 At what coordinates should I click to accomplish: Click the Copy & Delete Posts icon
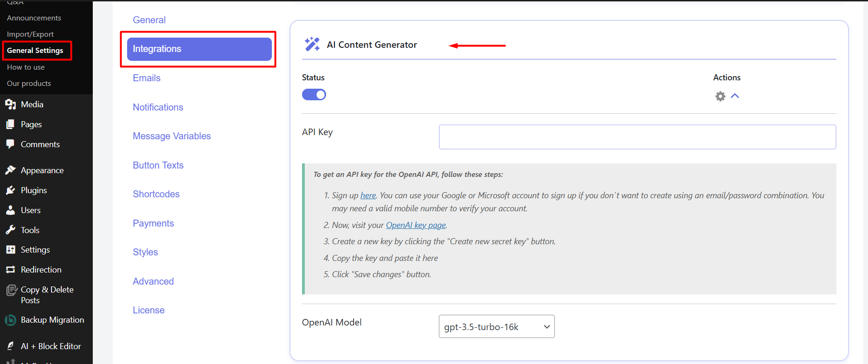point(12,291)
